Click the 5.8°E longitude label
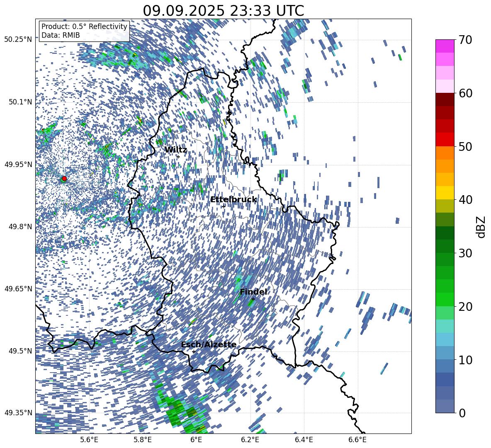 click(x=143, y=440)
